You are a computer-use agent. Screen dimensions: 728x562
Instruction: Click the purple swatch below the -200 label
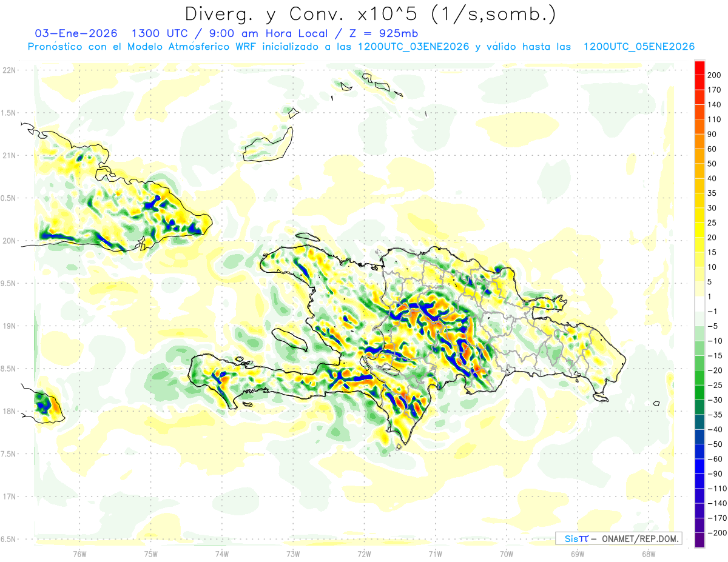tap(699, 540)
